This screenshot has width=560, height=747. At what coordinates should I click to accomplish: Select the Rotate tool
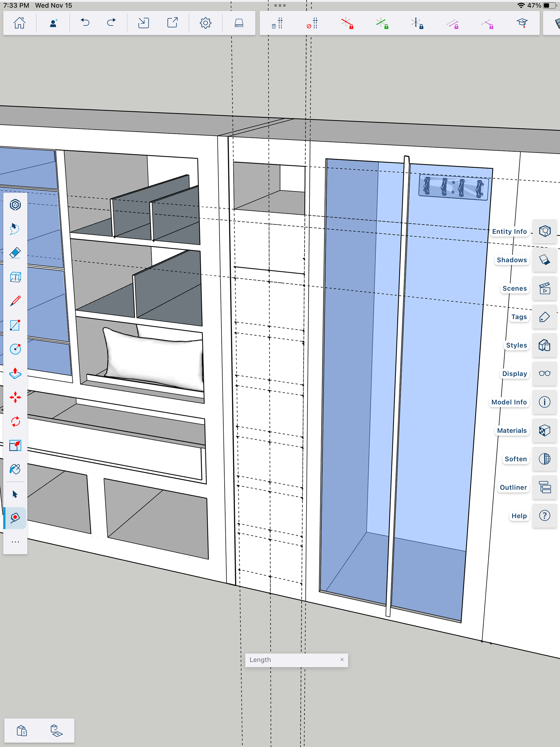(15, 421)
